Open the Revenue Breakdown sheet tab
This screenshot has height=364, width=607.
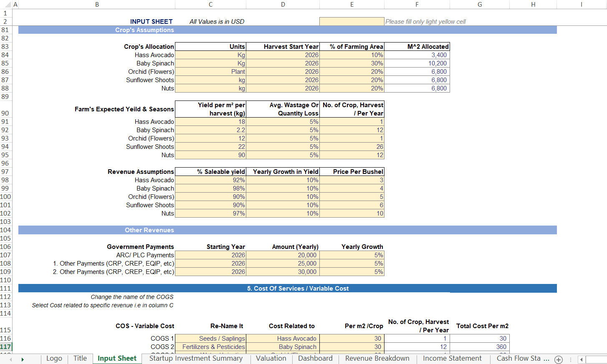pos(377,359)
